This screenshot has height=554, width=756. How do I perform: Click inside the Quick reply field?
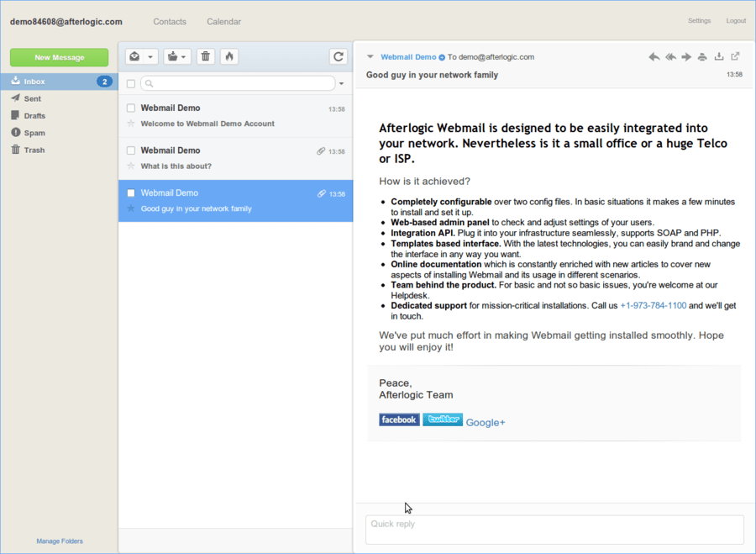(x=554, y=525)
